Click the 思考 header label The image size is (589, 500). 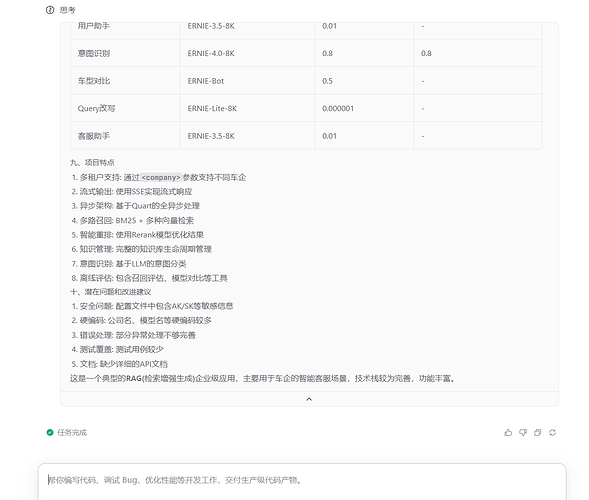pyautogui.click(x=68, y=10)
